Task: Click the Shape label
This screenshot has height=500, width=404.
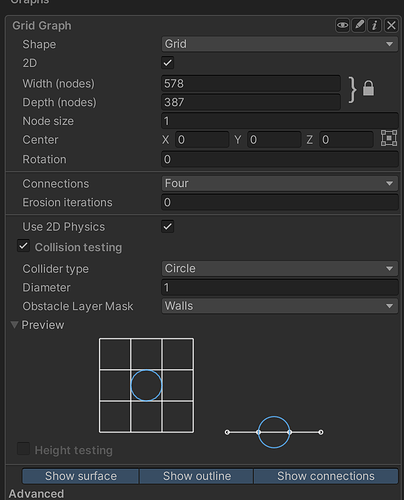Action: click(39, 44)
